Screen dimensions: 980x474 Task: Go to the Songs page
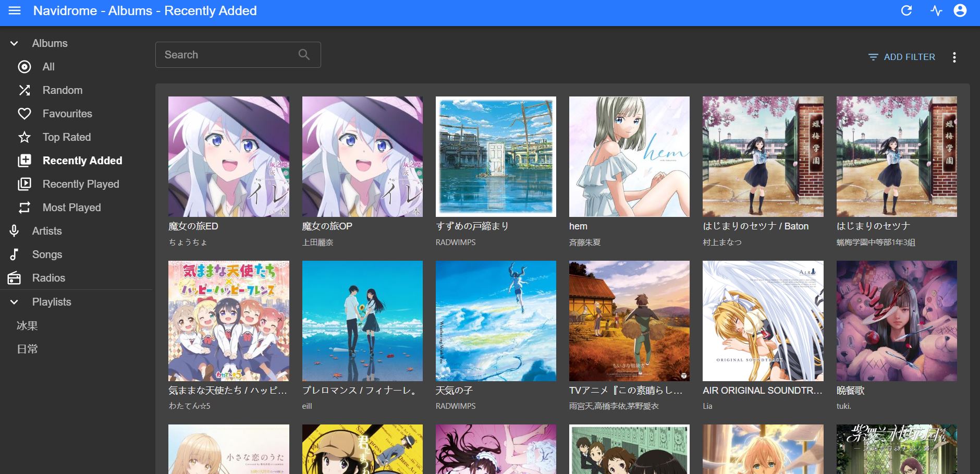point(47,254)
